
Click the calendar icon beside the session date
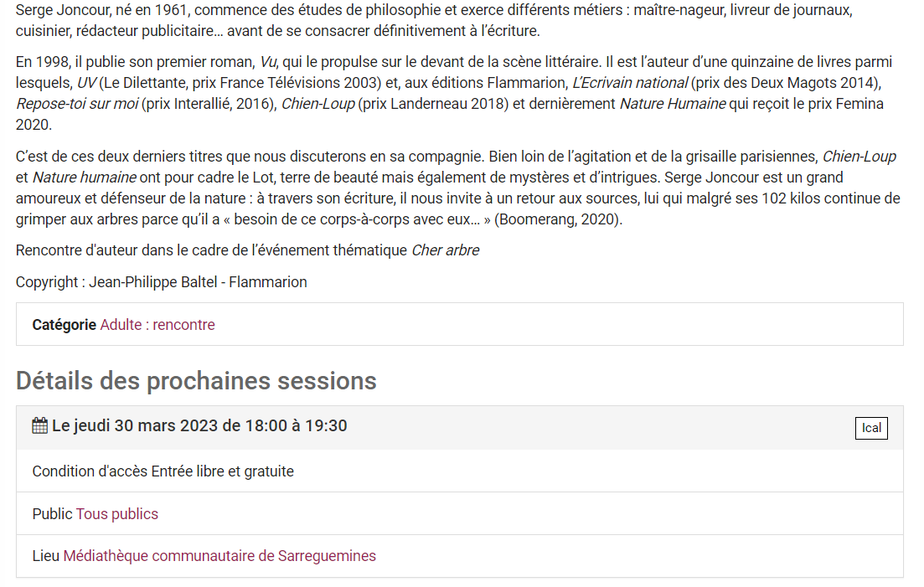click(39, 425)
